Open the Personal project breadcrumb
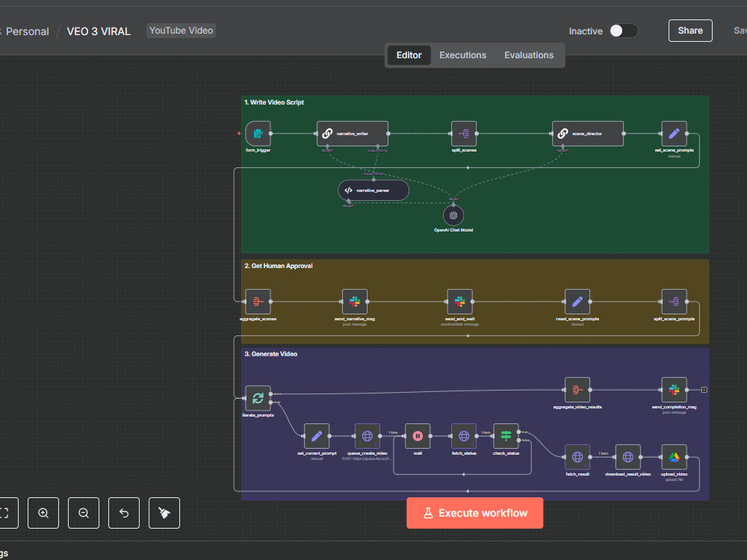The width and height of the screenshot is (747, 560). (x=27, y=31)
